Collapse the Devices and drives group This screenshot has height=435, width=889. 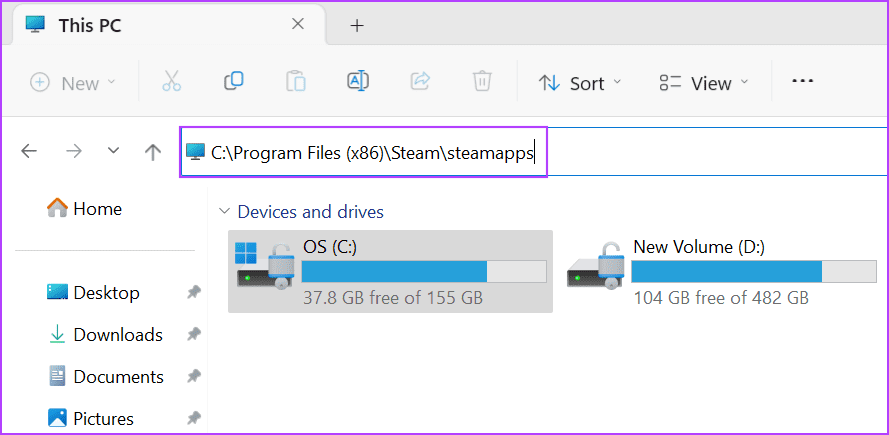click(225, 212)
